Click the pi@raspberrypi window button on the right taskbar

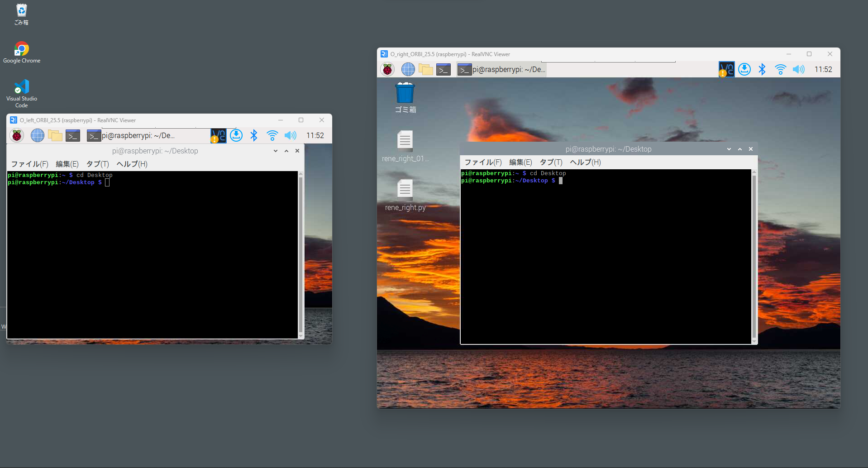point(501,69)
